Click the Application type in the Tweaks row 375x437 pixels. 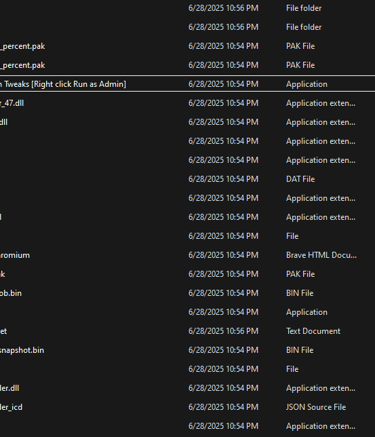(306, 84)
